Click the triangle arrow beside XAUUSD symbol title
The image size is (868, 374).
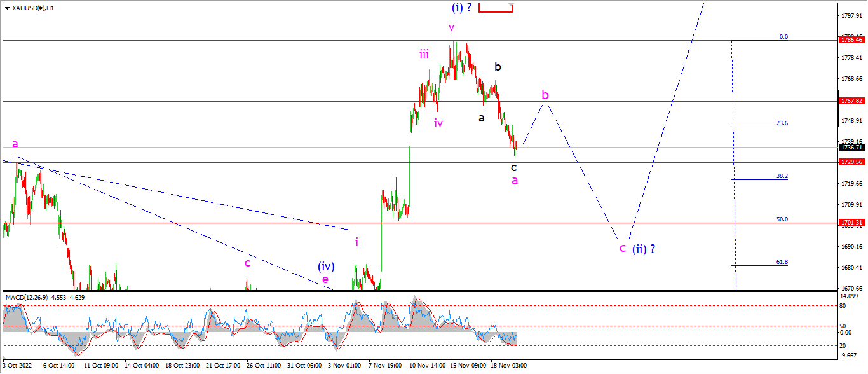7,8
